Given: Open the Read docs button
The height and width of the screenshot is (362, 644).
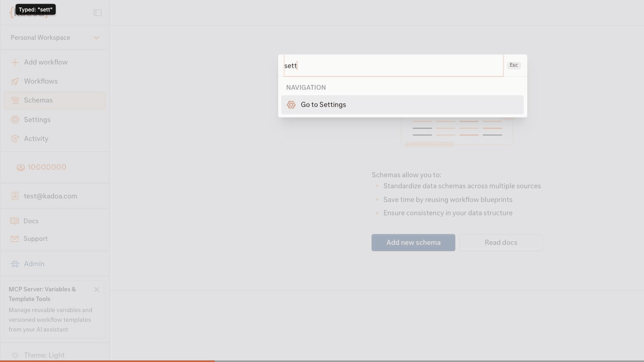Looking at the screenshot, I should (501, 242).
